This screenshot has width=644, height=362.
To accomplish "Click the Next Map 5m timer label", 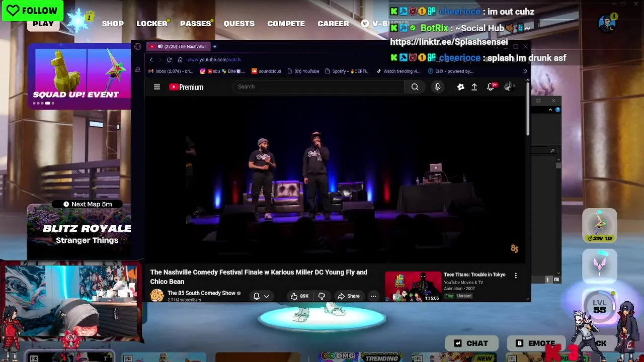I will (87, 204).
